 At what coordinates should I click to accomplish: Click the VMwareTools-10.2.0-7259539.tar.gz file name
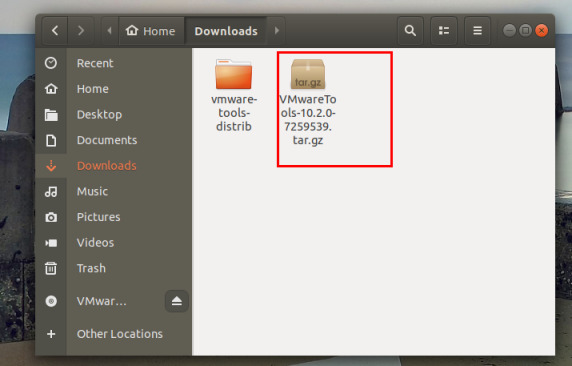point(308,120)
